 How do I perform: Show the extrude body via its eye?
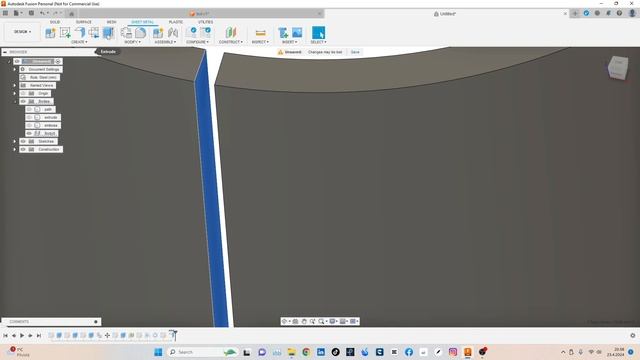point(29,118)
